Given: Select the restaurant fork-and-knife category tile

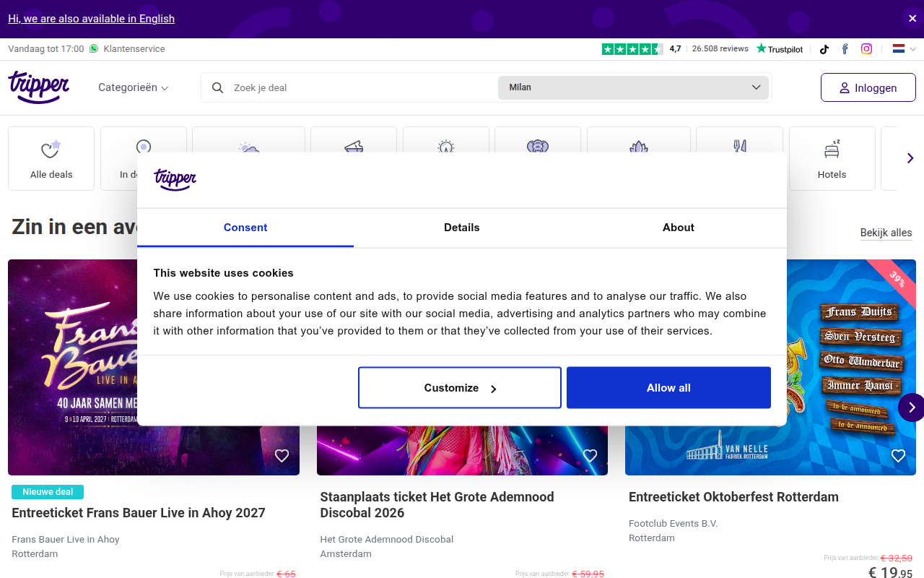Looking at the screenshot, I should pos(739,139).
